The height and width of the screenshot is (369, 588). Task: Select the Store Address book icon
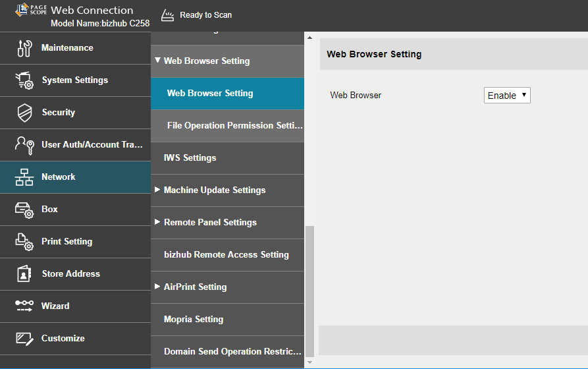pyautogui.click(x=24, y=274)
